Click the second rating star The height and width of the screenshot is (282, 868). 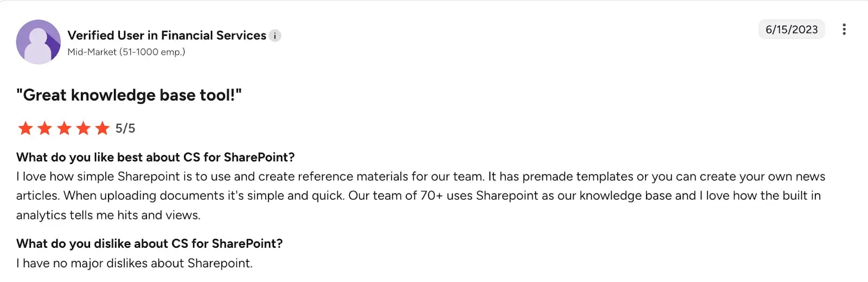(x=44, y=128)
